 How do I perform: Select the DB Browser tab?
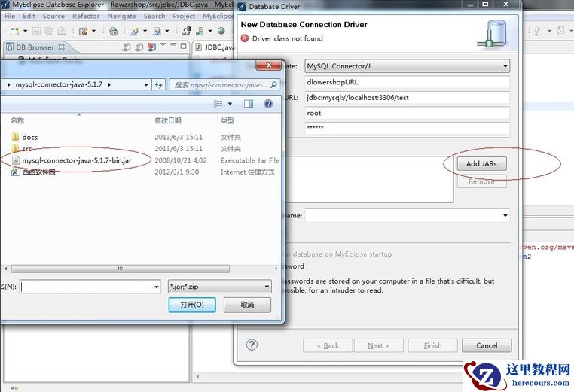pyautogui.click(x=35, y=47)
